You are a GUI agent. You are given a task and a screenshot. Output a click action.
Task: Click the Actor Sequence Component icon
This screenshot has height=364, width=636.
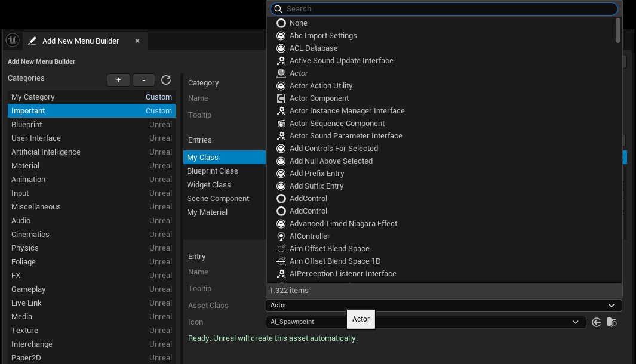(281, 124)
